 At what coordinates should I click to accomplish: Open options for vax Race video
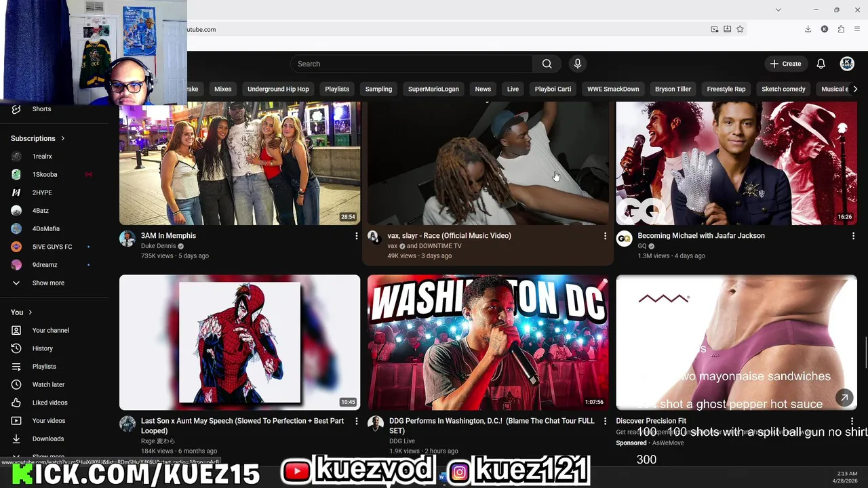pyautogui.click(x=605, y=236)
